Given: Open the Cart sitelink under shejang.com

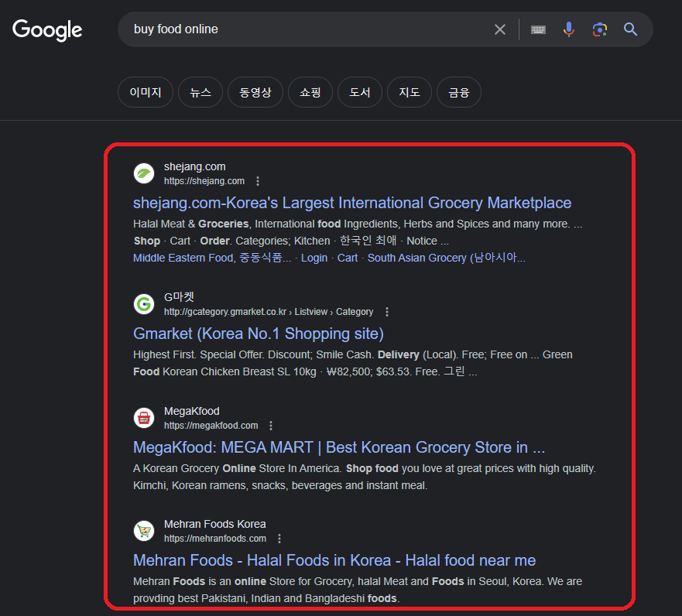Looking at the screenshot, I should click(348, 258).
